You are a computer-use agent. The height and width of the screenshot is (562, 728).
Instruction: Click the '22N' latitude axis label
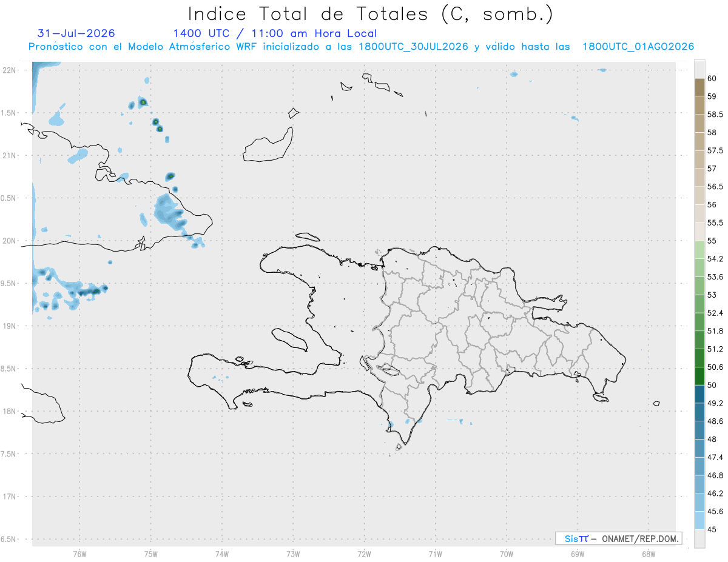pos(10,70)
